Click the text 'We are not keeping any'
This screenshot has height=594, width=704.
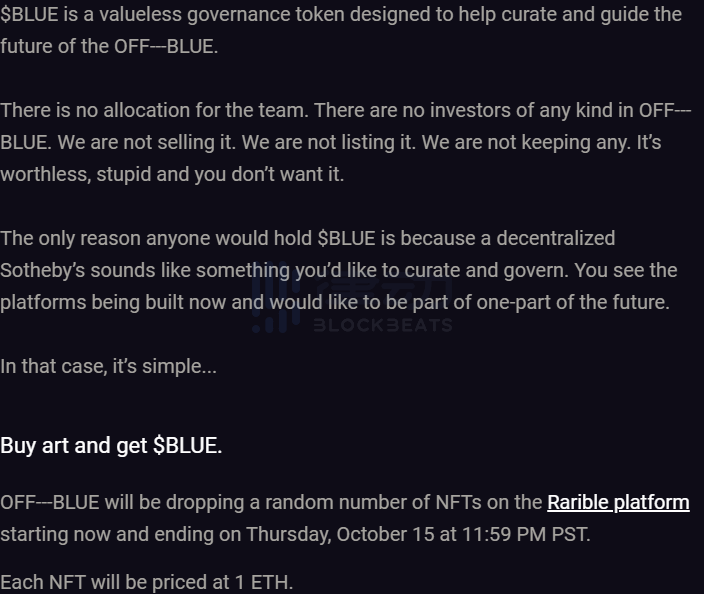526,142
